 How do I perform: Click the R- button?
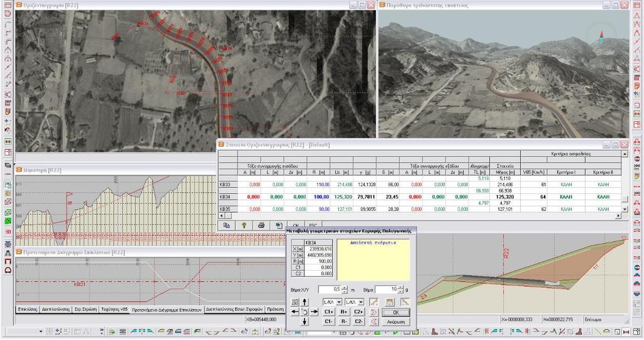click(x=344, y=322)
